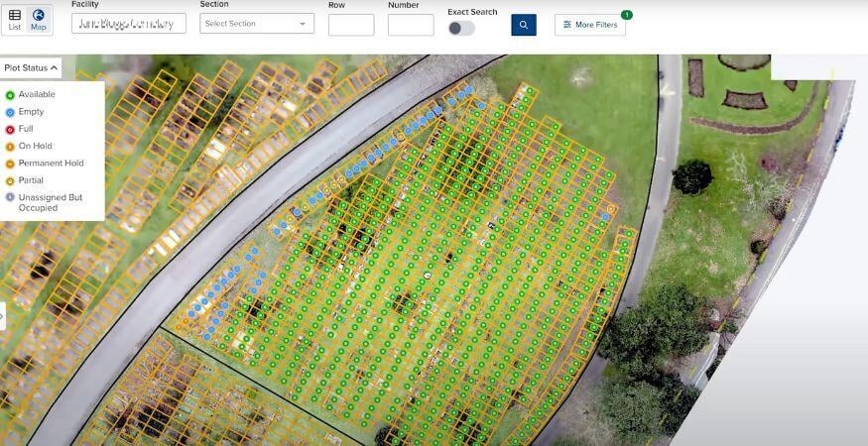Open More Filters
Screen dimensions: 868x446
coord(590,25)
